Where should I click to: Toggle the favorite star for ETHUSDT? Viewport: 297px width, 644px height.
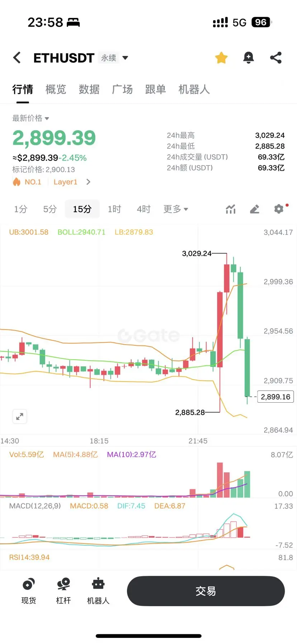[221, 58]
